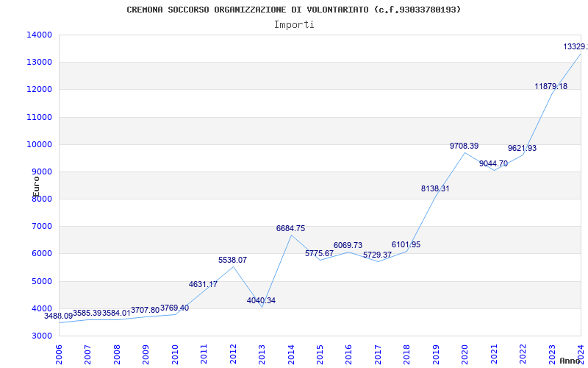Click the 9000 y-axis value
The image size is (588, 368).
point(41,171)
